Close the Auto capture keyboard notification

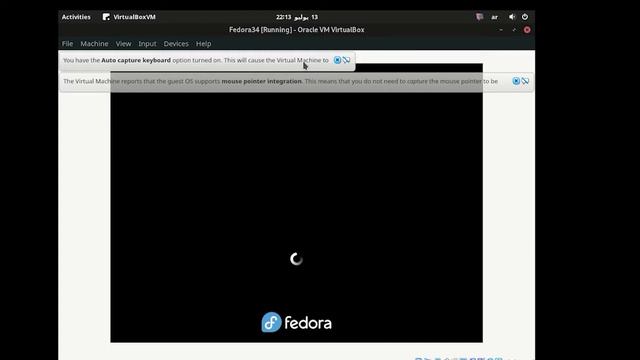[x=337, y=60]
